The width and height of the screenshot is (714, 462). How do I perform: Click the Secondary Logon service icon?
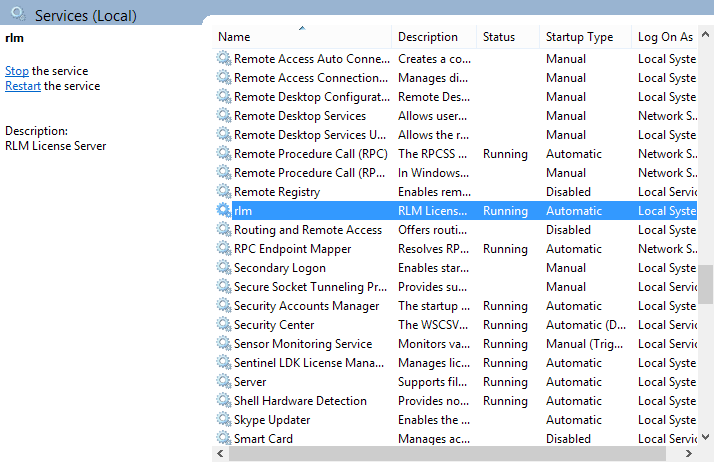click(x=223, y=268)
